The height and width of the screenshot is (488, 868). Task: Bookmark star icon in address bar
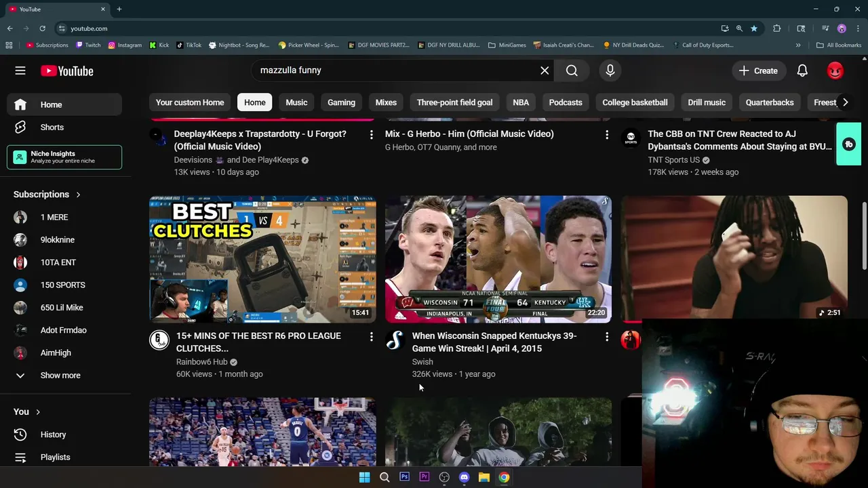(753, 28)
